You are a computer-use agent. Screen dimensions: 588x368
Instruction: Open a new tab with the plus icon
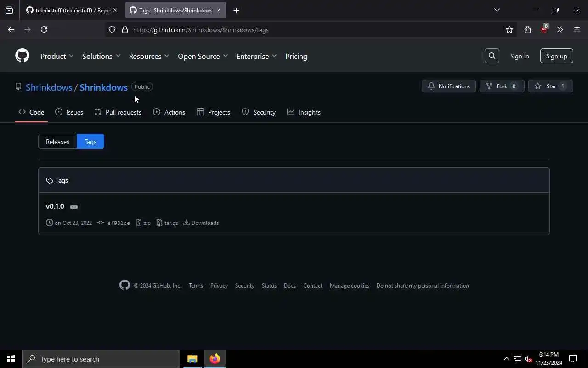click(x=236, y=10)
